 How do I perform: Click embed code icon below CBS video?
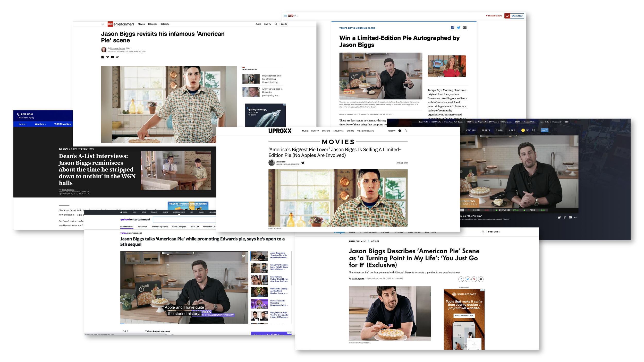click(x=576, y=218)
